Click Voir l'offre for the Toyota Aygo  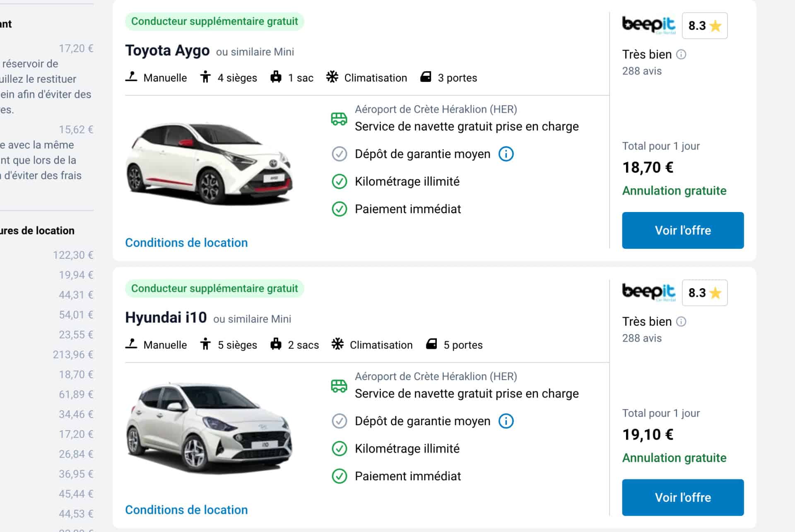[x=682, y=230]
